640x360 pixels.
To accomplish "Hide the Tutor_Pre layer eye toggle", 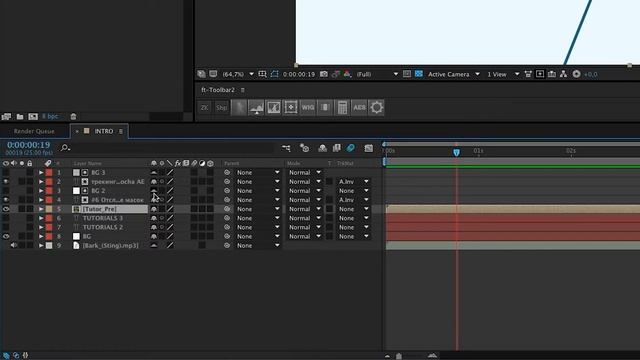I will (x=6, y=209).
